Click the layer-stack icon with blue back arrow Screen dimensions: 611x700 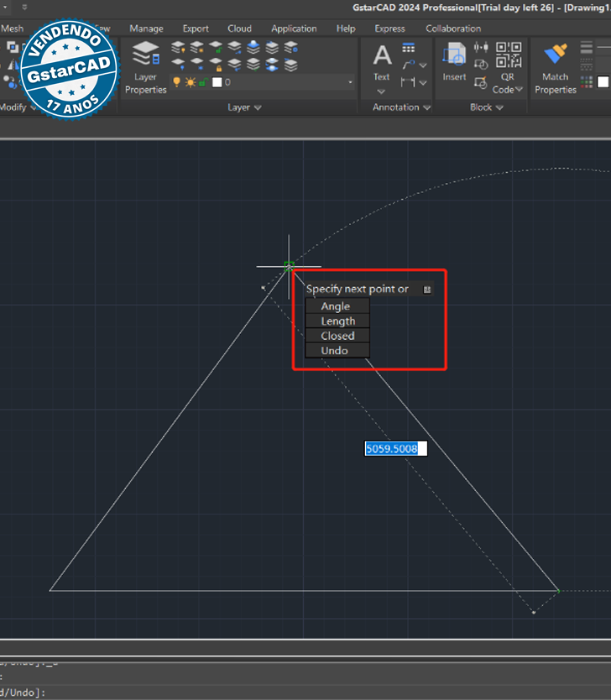pyautogui.click(x=234, y=65)
